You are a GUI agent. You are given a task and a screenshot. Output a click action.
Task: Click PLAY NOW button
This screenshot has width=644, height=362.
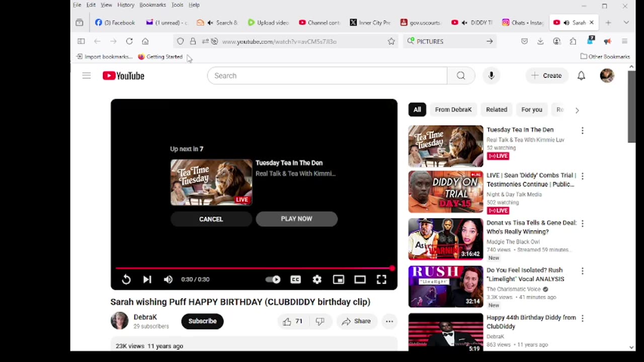click(296, 219)
